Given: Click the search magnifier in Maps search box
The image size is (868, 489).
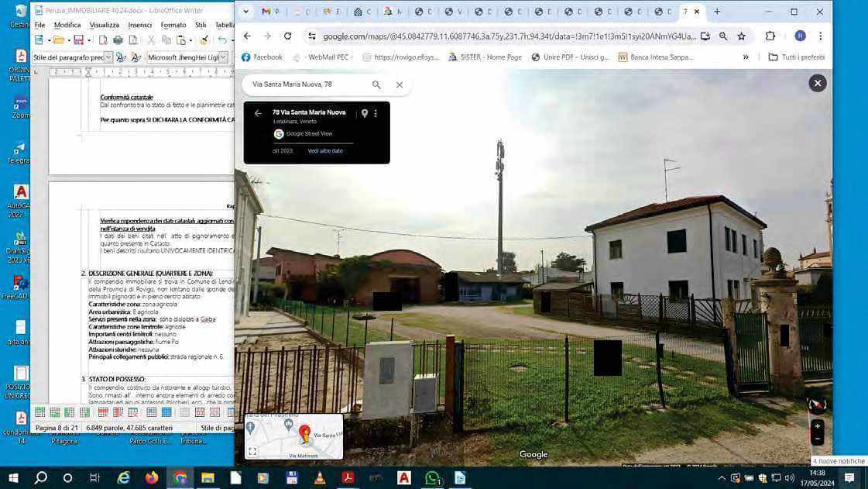Looking at the screenshot, I should (x=376, y=84).
